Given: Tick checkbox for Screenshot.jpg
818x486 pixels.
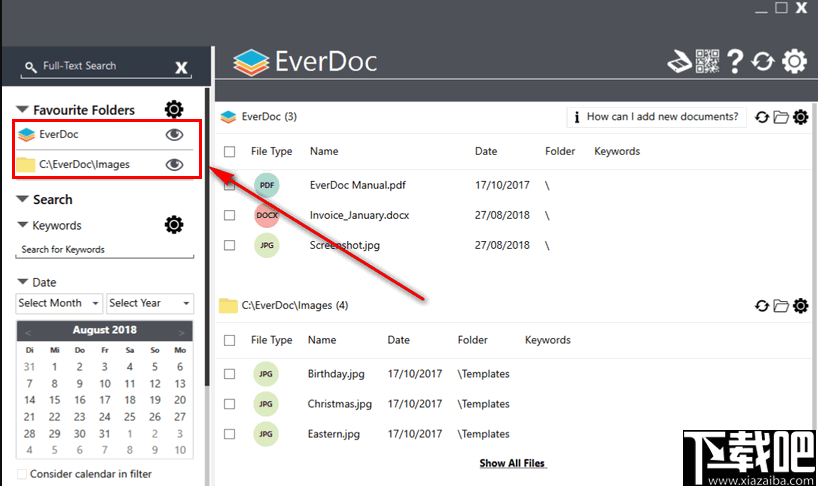Looking at the screenshot, I should (230, 246).
